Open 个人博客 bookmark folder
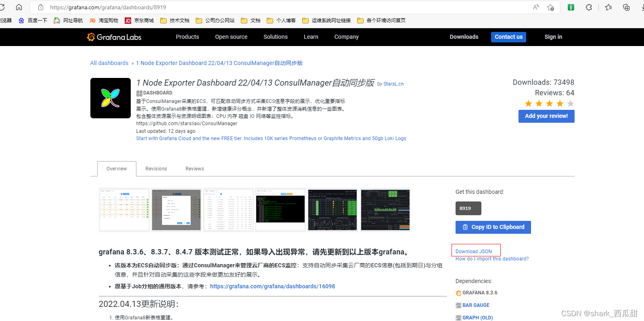The height and width of the screenshot is (321, 644). point(281,21)
